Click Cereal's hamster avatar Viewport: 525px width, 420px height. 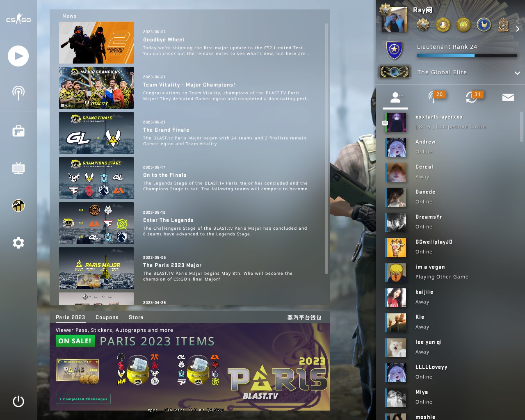click(x=397, y=172)
